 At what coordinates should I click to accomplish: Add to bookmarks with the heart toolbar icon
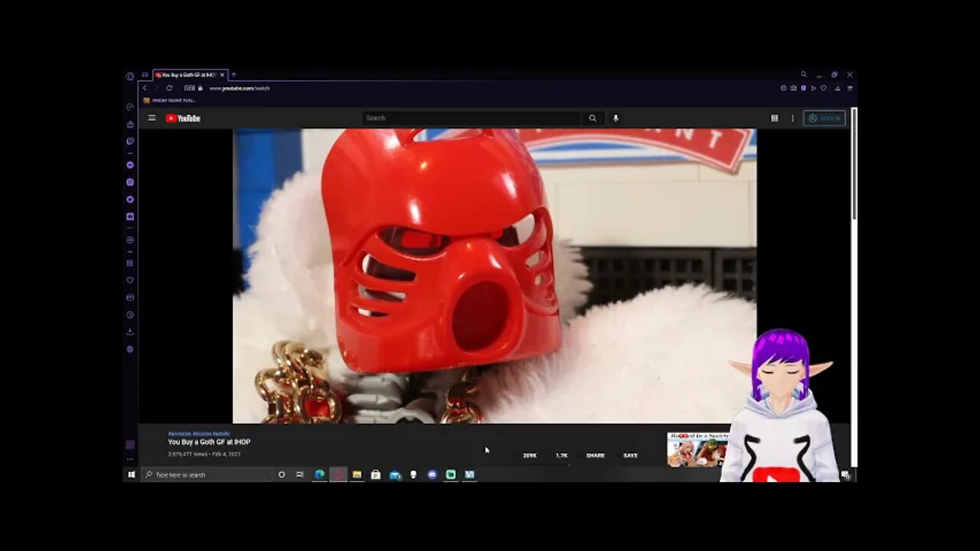[823, 88]
